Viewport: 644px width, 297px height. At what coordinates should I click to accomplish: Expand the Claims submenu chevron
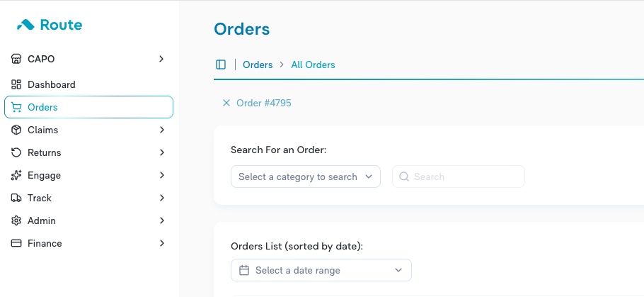(x=162, y=130)
